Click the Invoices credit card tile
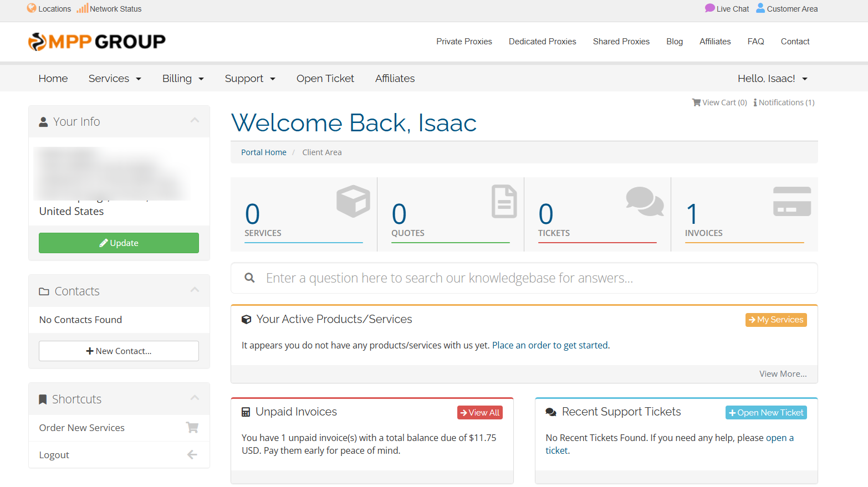Image resolution: width=868 pixels, height=487 pixels. point(744,214)
